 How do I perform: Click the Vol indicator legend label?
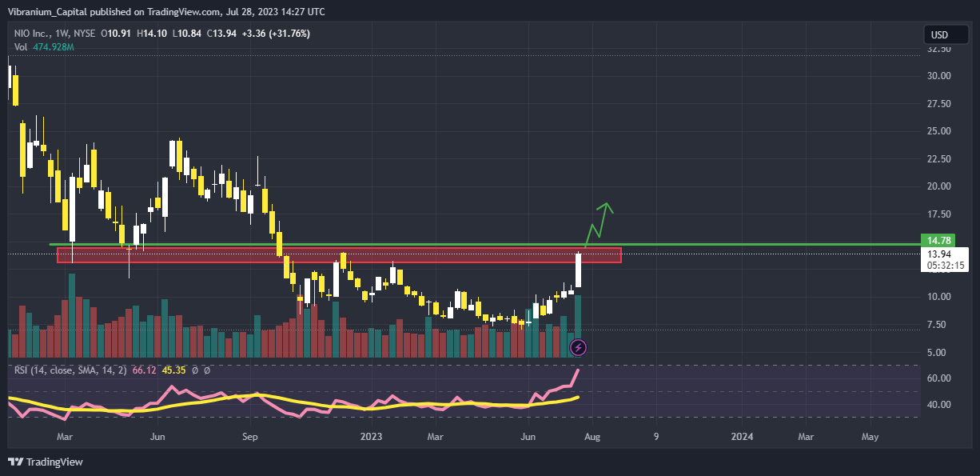[x=21, y=47]
